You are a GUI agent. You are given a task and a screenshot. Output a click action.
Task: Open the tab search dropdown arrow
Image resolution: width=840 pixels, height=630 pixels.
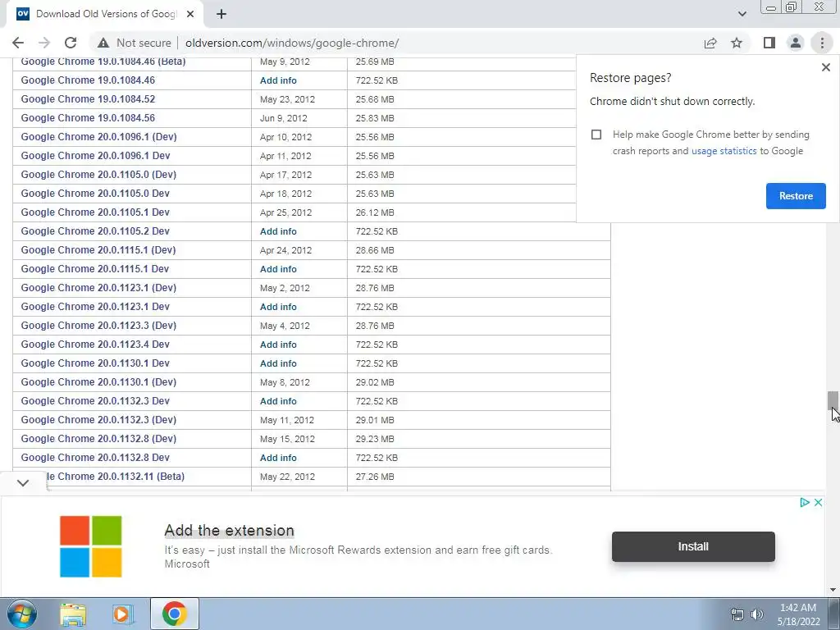pos(742,14)
